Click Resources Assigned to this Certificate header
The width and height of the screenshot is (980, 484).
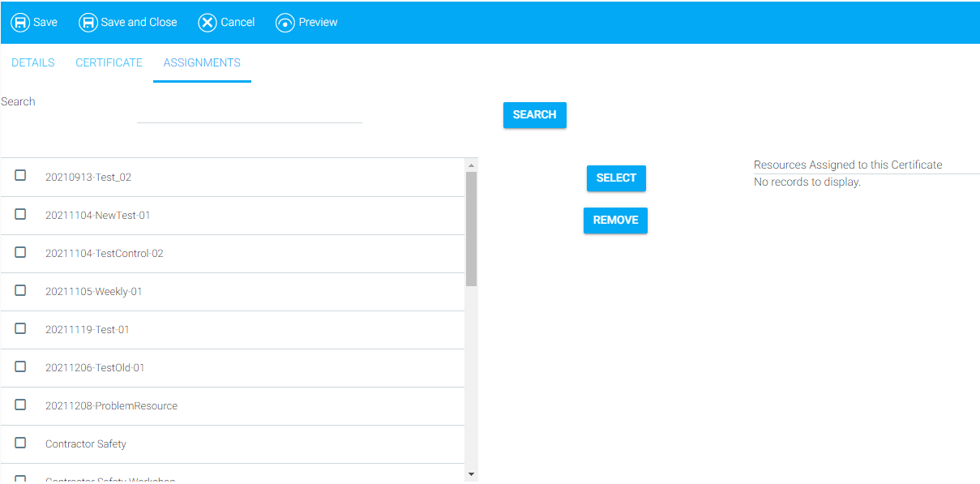click(848, 165)
